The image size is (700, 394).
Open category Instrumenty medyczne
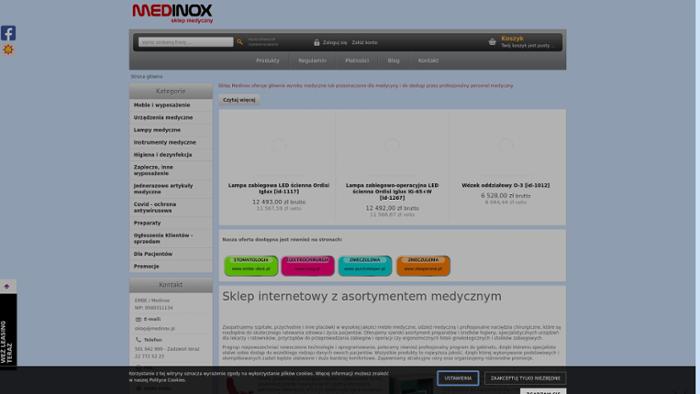click(x=165, y=142)
